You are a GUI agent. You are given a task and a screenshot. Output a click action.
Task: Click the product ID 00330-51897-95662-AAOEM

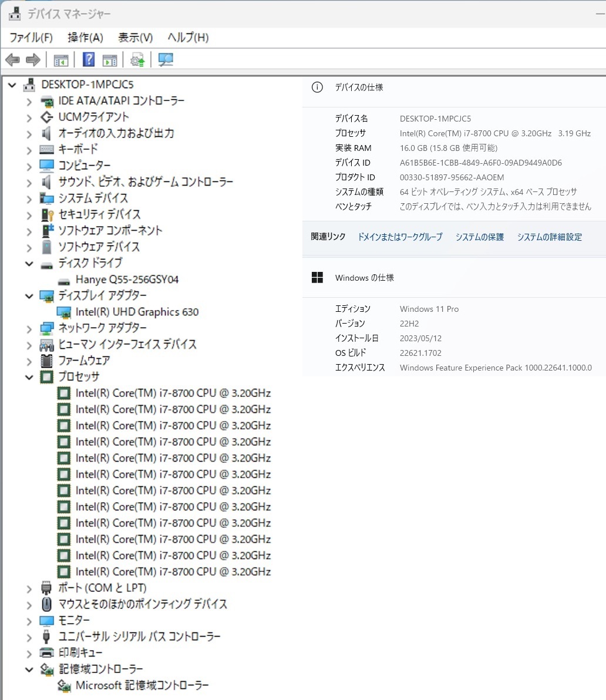(452, 177)
